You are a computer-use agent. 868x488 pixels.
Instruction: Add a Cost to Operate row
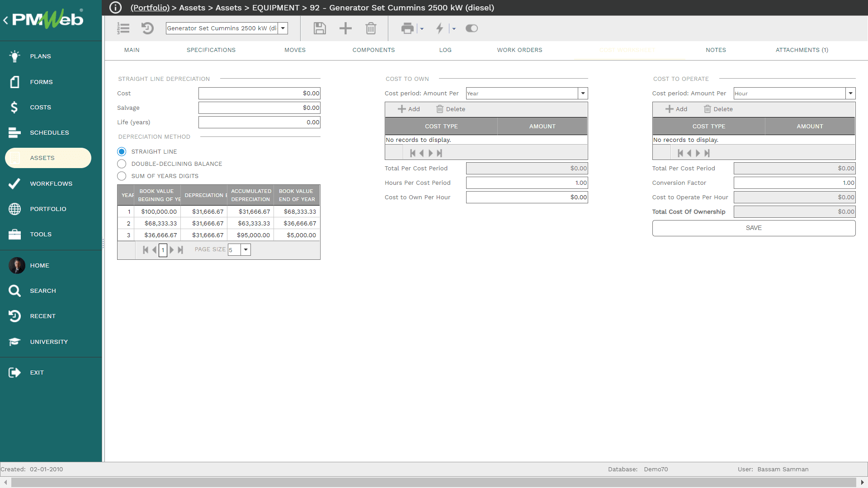coord(676,109)
